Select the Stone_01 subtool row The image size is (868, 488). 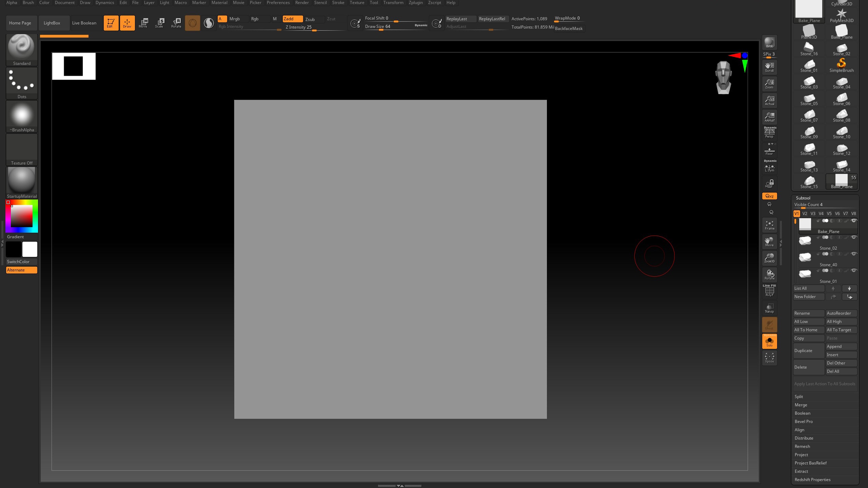pyautogui.click(x=828, y=277)
